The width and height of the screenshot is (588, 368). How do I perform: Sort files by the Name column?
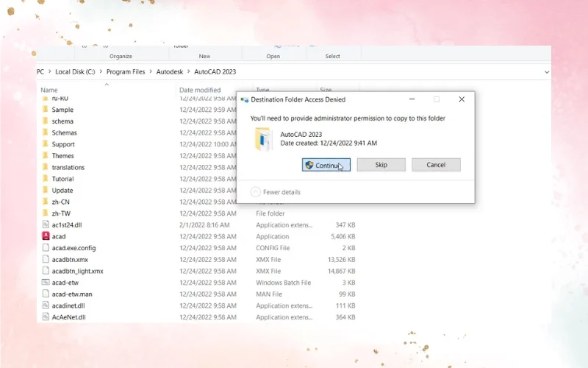(x=49, y=90)
